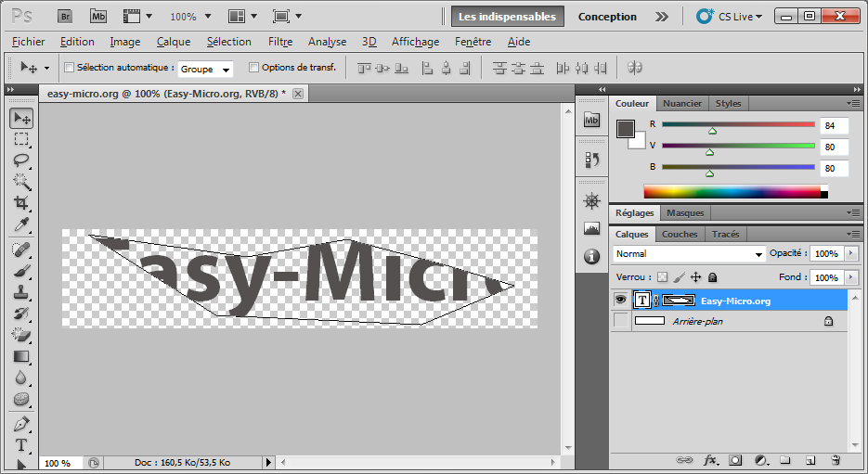Open Mini Bridge panel in dock
The height and width of the screenshot is (474, 868).
(591, 120)
